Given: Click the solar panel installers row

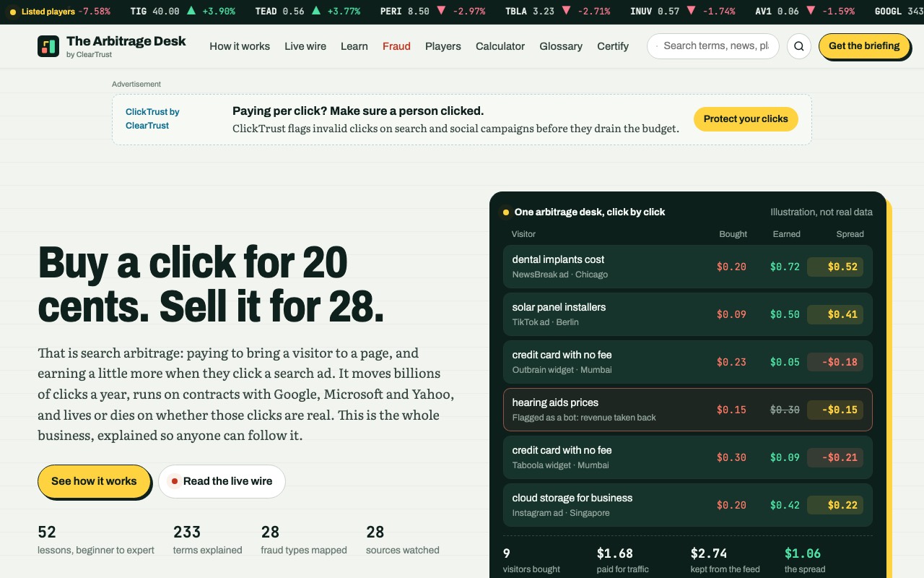Looking at the screenshot, I should coord(688,314).
